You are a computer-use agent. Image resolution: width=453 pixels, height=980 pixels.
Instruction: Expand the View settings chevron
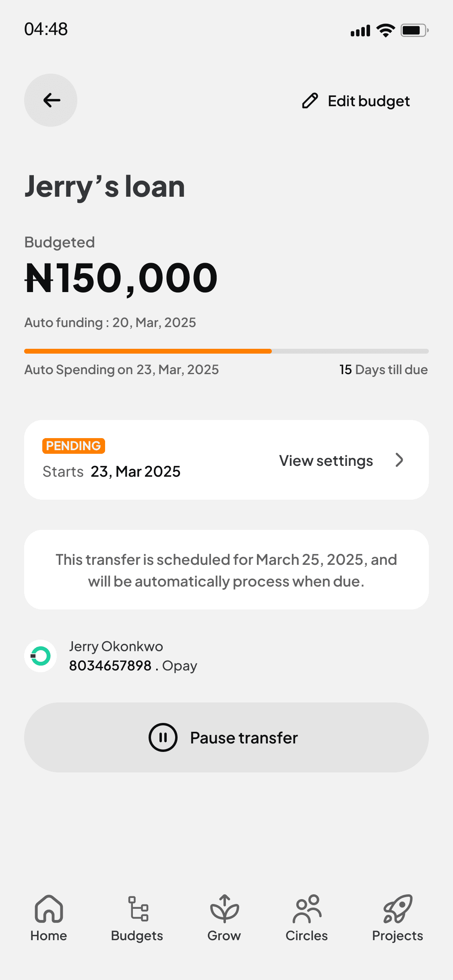pyautogui.click(x=399, y=460)
